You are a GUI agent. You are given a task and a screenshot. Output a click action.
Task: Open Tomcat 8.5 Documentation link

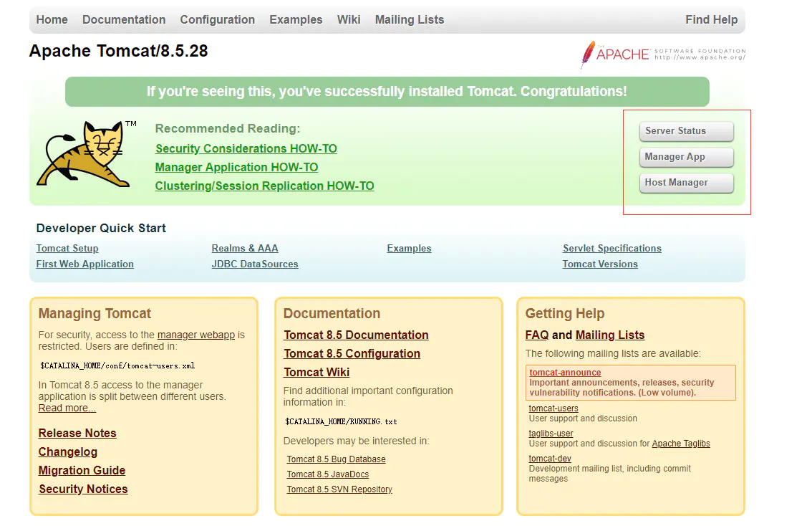coord(357,335)
